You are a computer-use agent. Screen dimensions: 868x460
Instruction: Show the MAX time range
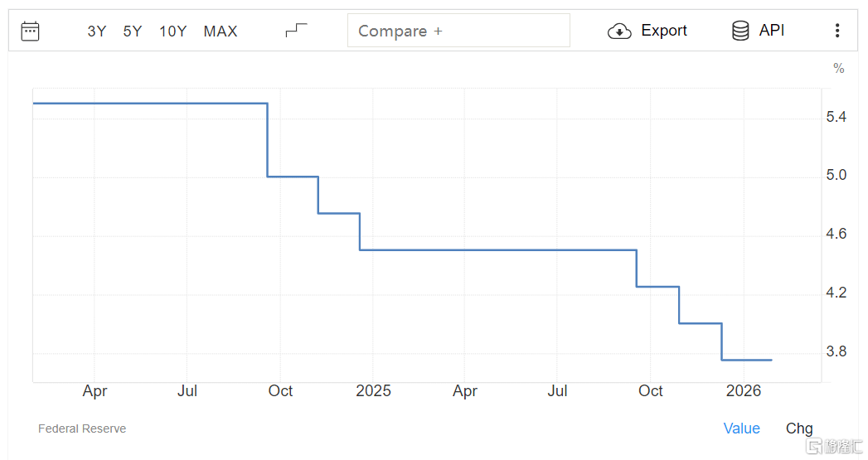221,31
